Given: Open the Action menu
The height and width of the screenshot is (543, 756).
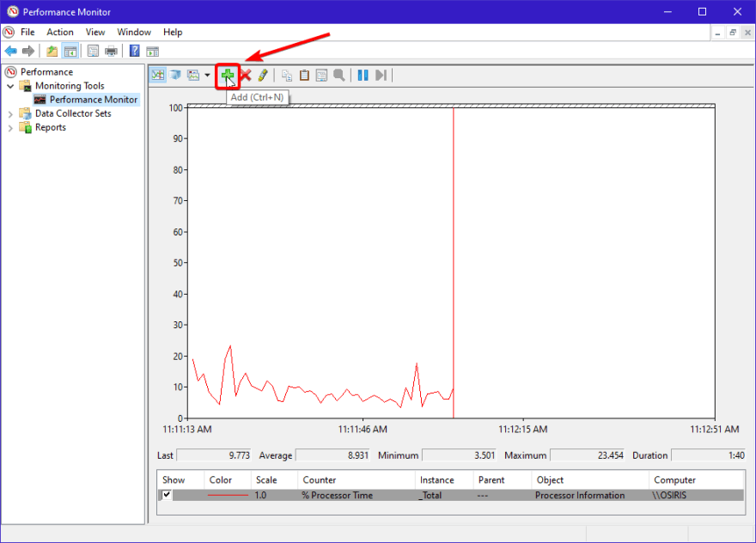Looking at the screenshot, I should [60, 33].
